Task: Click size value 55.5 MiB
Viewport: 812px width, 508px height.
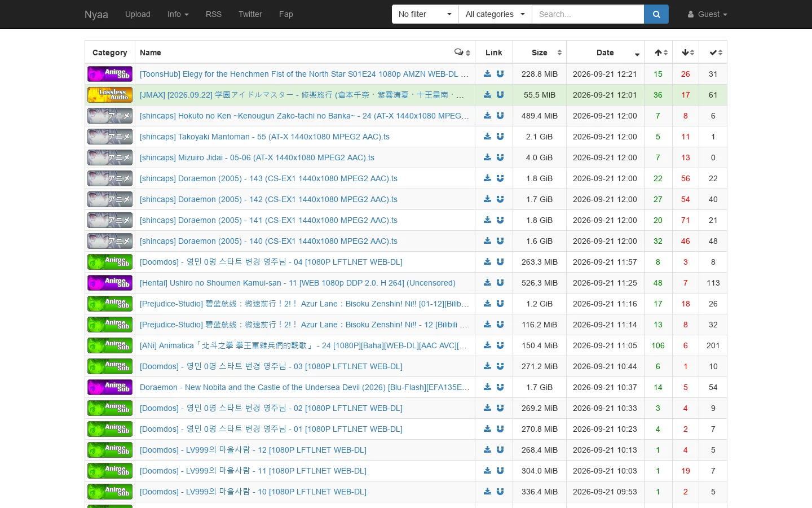Action: pos(540,95)
